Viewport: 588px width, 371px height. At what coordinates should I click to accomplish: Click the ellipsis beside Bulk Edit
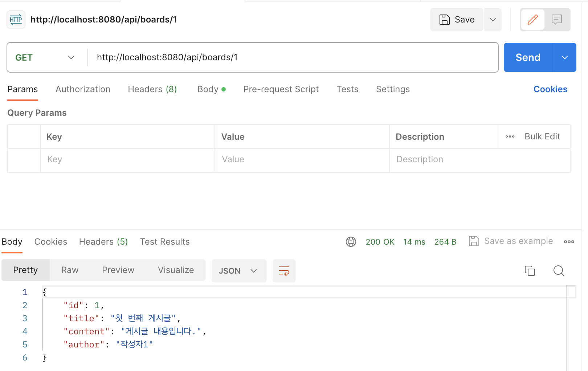pos(510,137)
